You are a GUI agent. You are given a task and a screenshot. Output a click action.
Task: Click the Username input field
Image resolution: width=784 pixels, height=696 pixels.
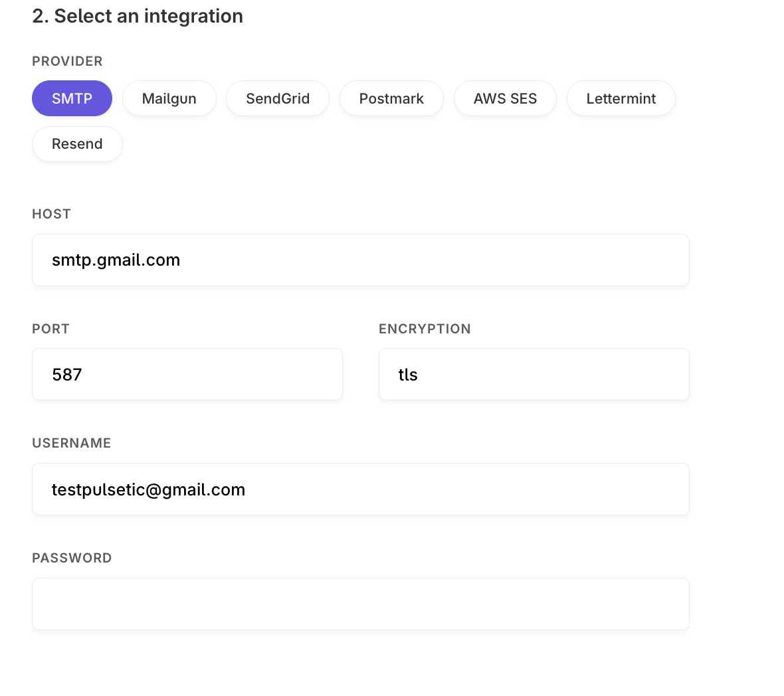361,489
